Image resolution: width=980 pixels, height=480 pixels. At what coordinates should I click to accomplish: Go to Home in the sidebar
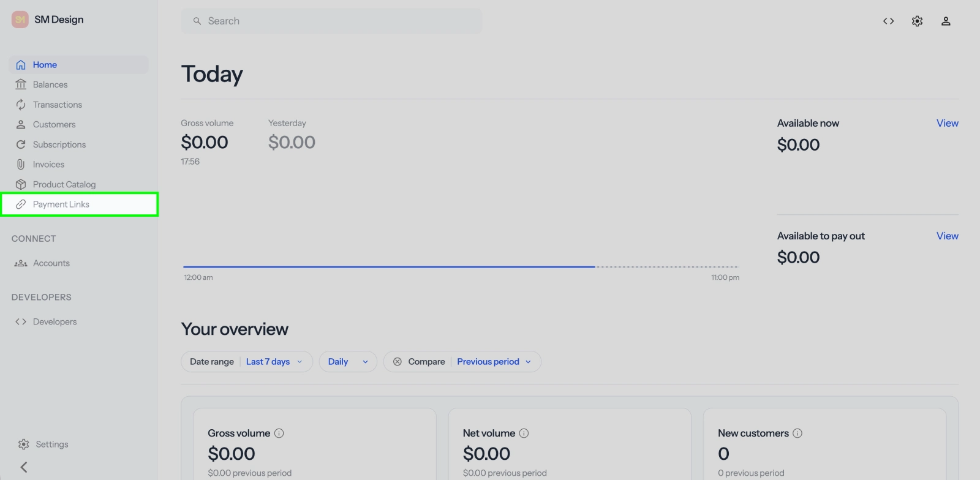tap(78, 65)
